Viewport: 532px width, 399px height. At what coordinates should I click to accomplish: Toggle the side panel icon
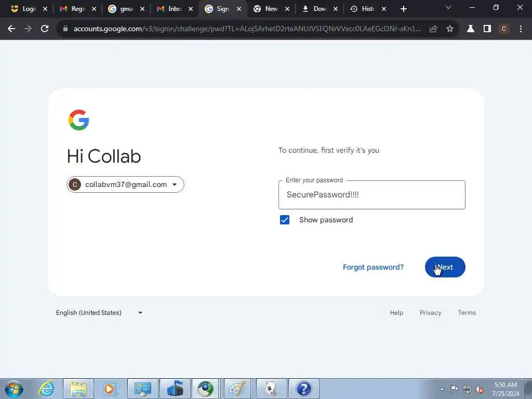487,29
